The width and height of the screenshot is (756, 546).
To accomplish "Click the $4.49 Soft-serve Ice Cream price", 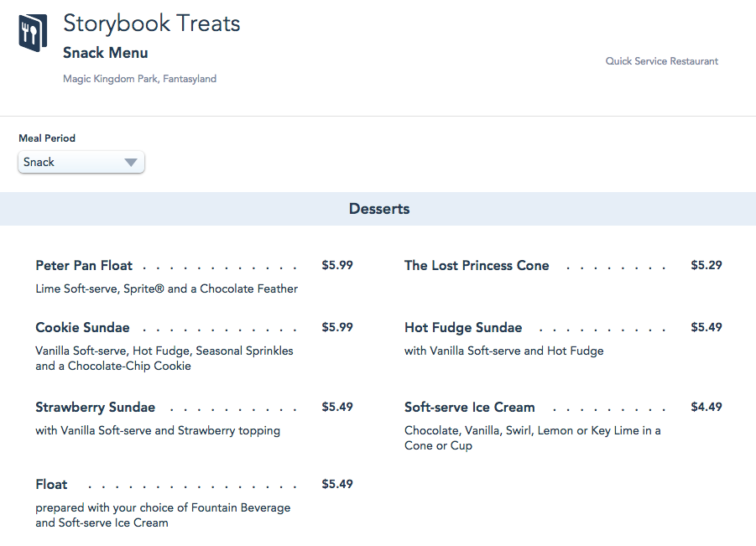I will point(706,407).
